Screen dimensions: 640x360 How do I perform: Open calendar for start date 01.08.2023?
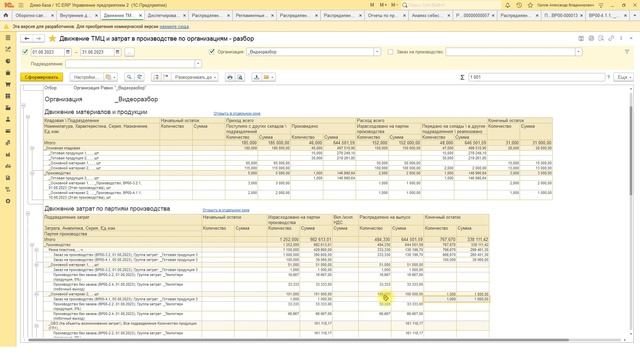click(x=68, y=52)
